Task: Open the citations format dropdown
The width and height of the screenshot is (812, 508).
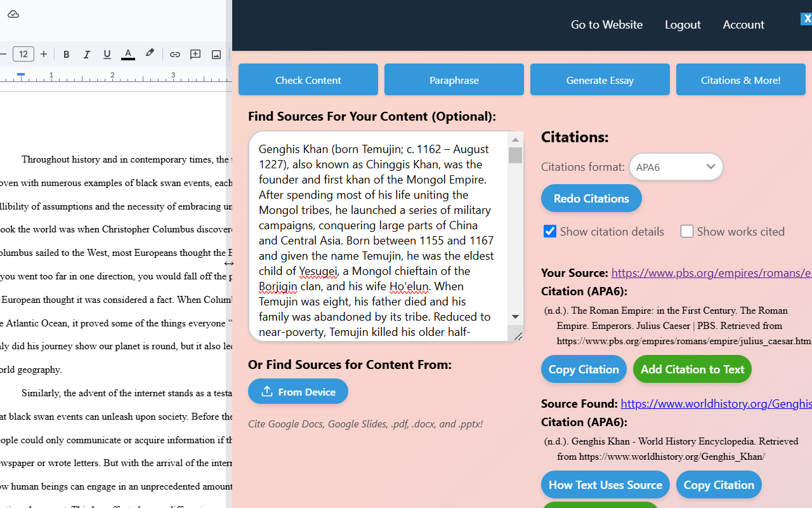Action: [676, 166]
